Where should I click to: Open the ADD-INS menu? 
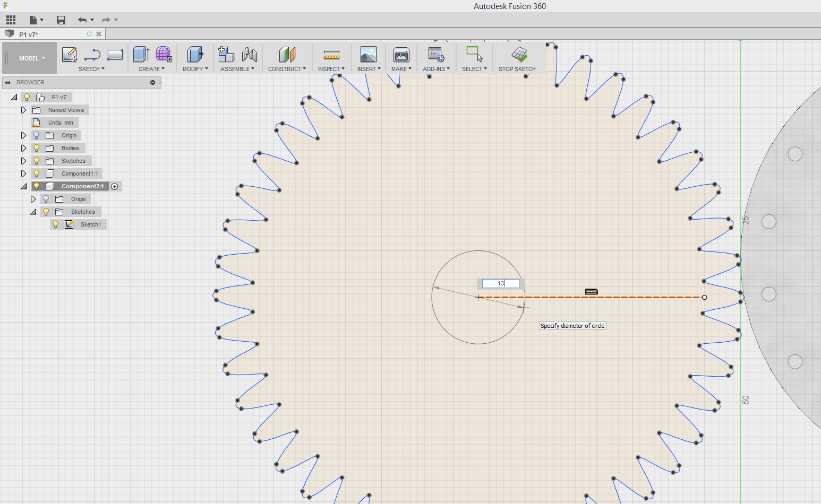436,69
